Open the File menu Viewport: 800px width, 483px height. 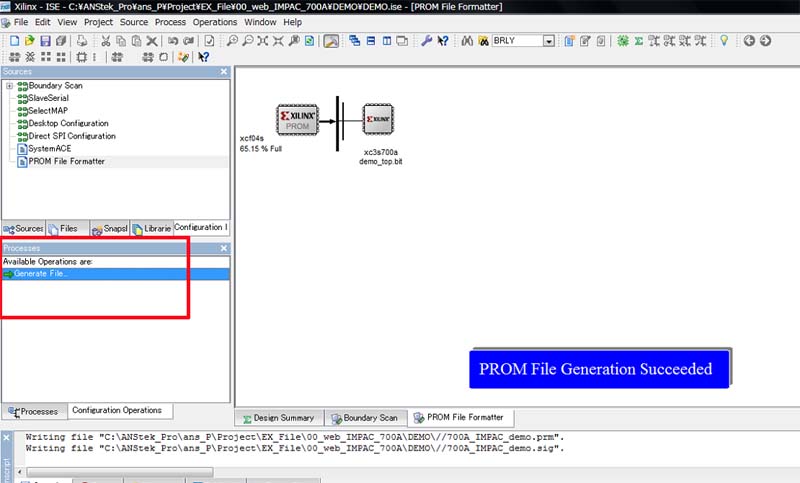21,22
